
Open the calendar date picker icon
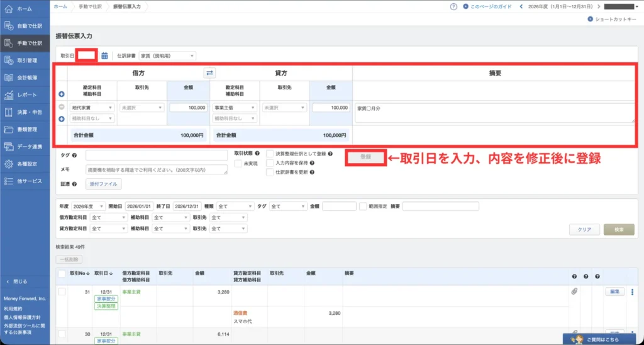point(104,55)
